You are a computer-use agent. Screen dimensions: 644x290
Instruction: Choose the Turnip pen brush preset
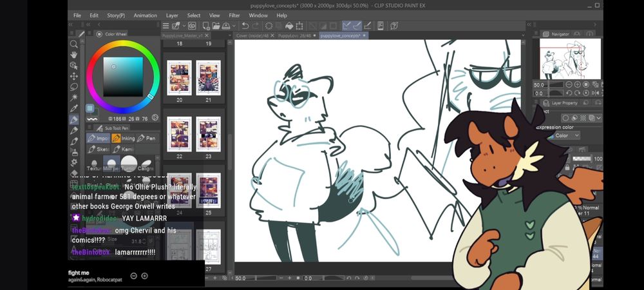click(129, 164)
